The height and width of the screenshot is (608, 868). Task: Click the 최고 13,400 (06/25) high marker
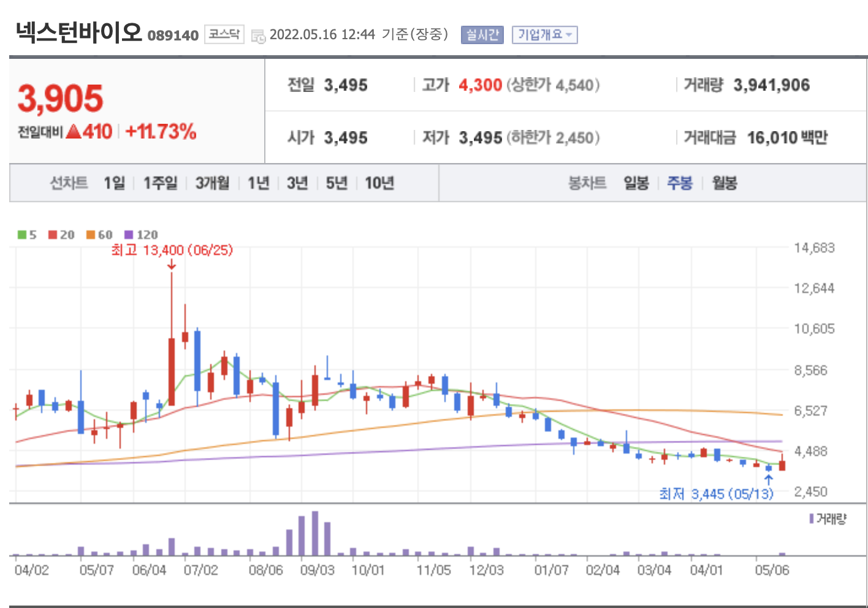click(x=172, y=250)
